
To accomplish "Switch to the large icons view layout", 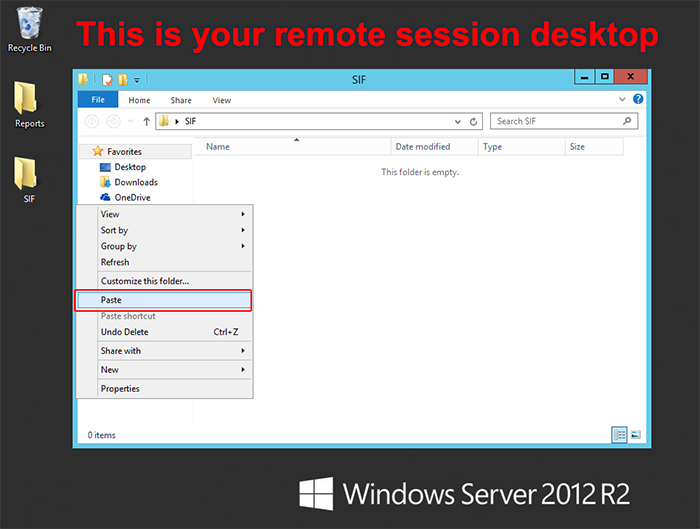I will [635, 435].
